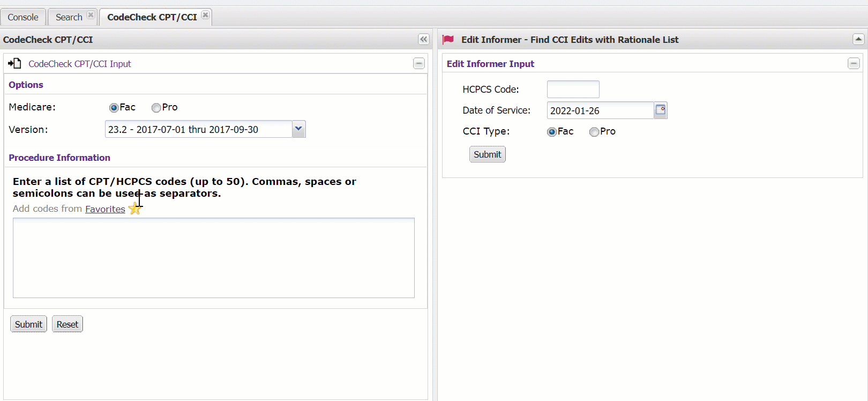Open the Date of Service calendar picker
The width and height of the screenshot is (868, 401).
[x=660, y=110]
